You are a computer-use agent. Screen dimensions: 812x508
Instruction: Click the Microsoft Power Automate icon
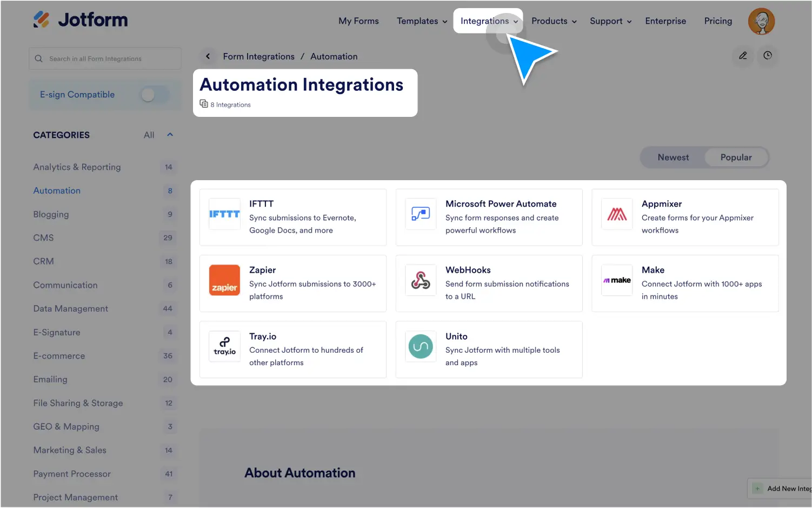click(421, 214)
